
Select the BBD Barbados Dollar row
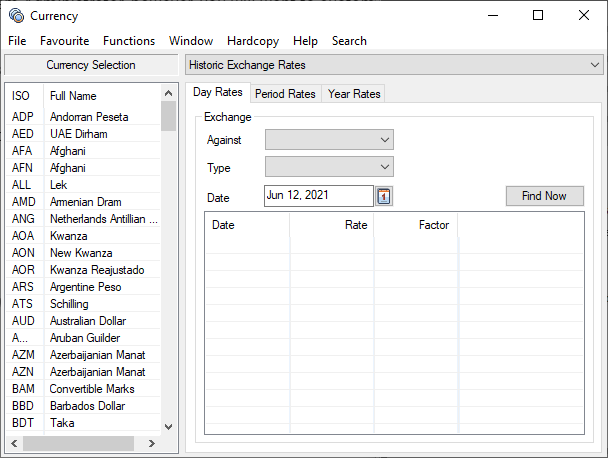83,406
